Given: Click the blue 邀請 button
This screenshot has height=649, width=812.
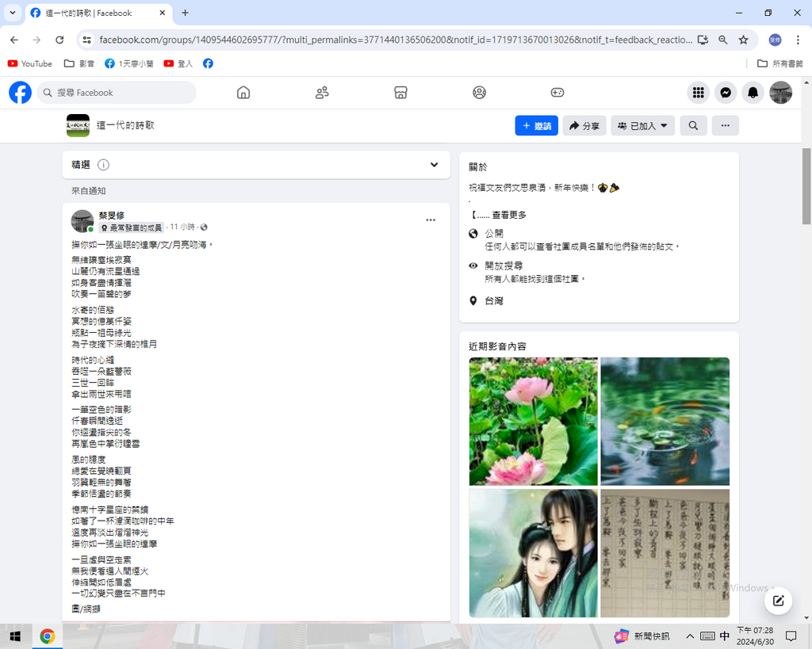Looking at the screenshot, I should [537, 125].
